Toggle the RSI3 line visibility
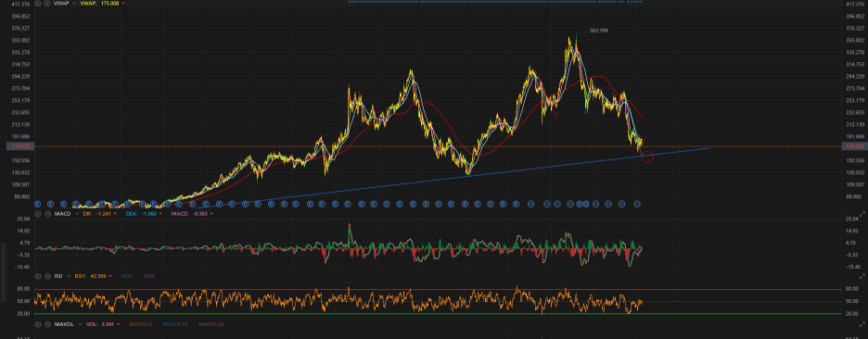Viewport: 868px width, 339px height. pyautogui.click(x=149, y=275)
